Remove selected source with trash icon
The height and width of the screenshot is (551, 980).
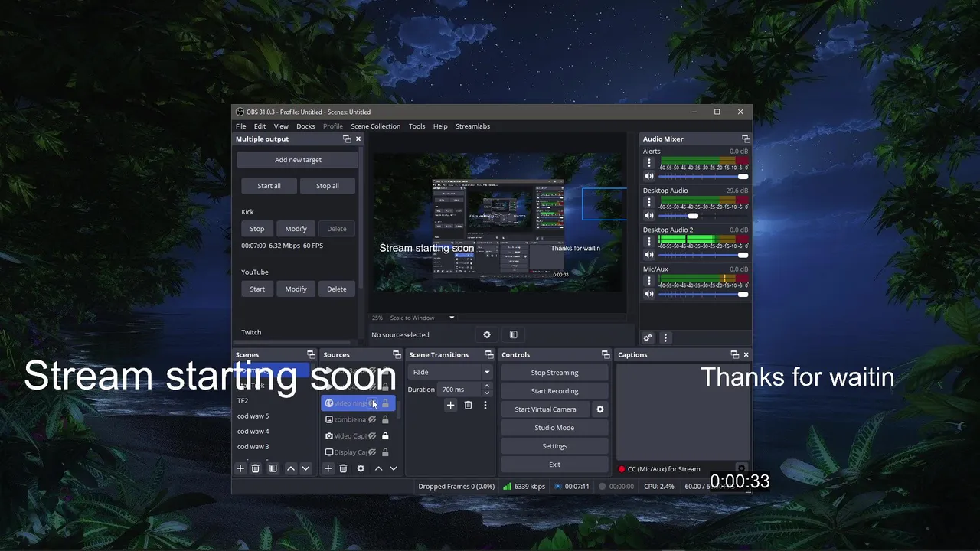pyautogui.click(x=343, y=468)
